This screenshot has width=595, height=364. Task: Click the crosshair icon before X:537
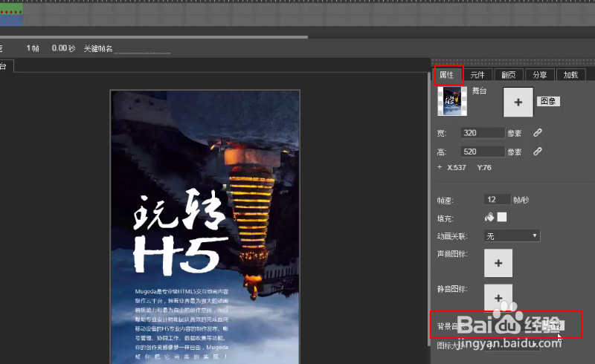tap(440, 167)
